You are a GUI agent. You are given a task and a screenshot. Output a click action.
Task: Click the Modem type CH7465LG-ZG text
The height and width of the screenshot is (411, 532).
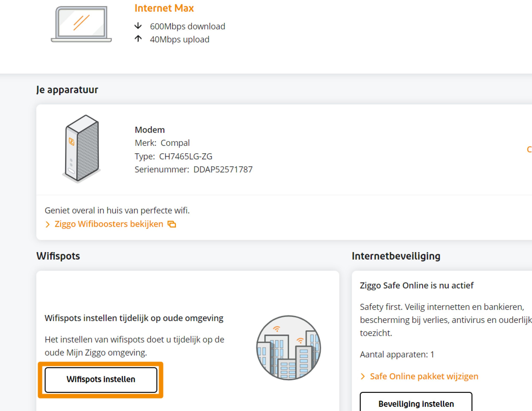point(185,156)
